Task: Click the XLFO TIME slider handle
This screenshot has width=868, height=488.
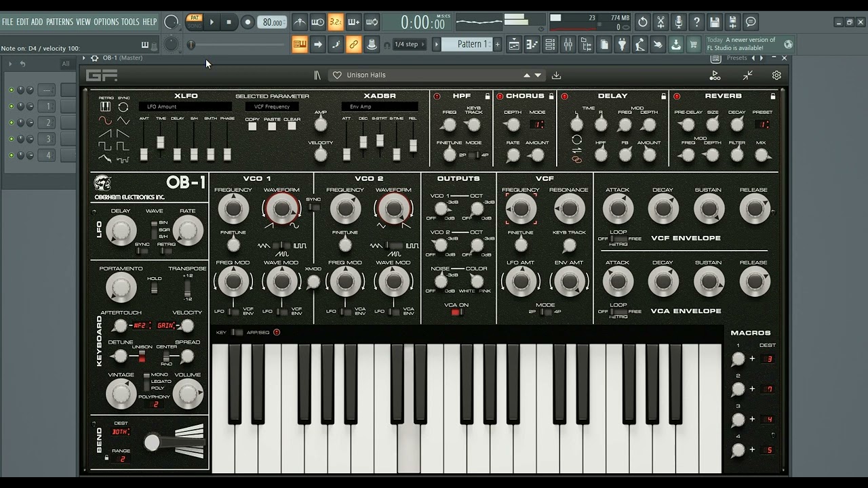Action: click(x=161, y=142)
